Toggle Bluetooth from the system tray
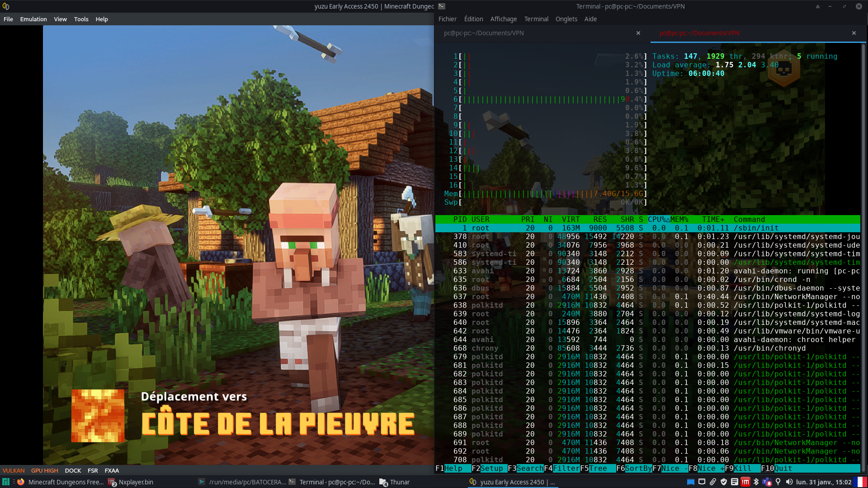868x488 pixels. click(756, 482)
